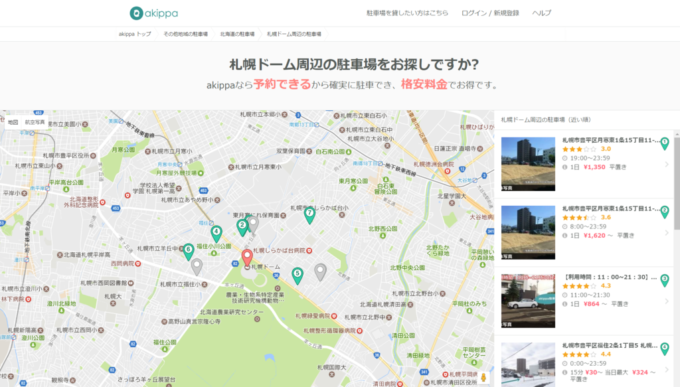Viewport: 680px width, 387px height.
Task: Click the thumbnail of the ¥324 parking
Action: click(528, 365)
